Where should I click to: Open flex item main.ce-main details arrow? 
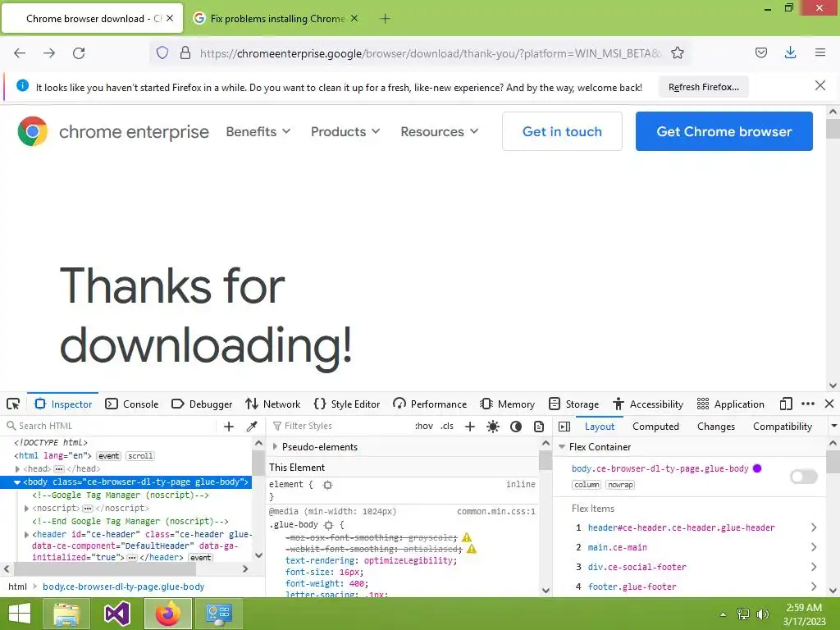point(813,547)
